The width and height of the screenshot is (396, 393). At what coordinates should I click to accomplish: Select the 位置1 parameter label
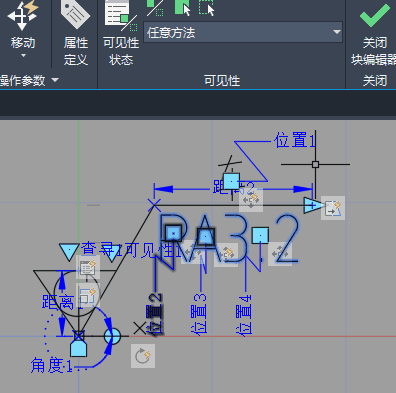click(x=294, y=140)
